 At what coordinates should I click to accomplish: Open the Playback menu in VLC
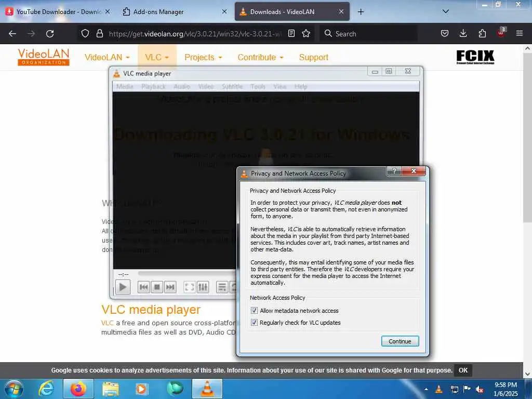pyautogui.click(x=153, y=87)
